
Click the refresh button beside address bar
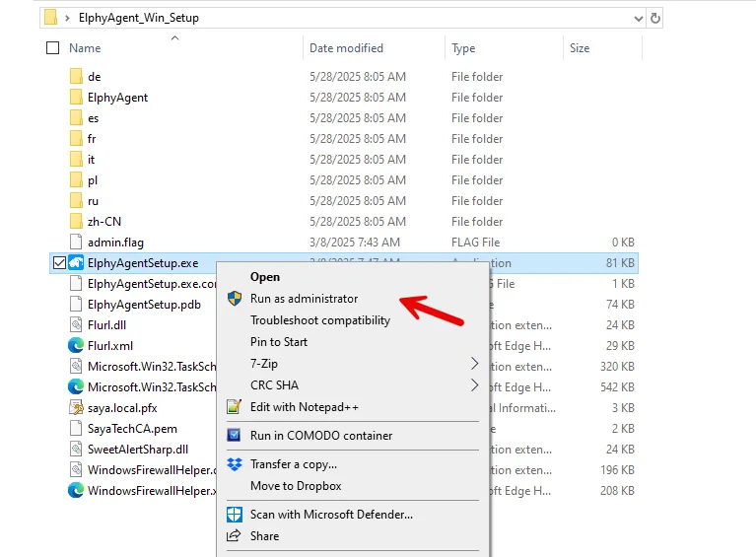click(x=655, y=18)
